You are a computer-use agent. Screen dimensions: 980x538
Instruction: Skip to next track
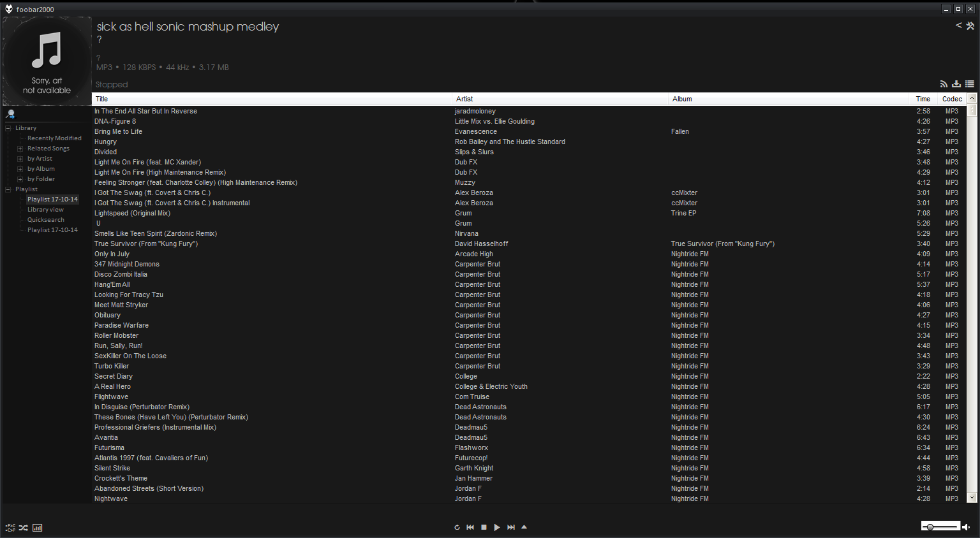[511, 527]
